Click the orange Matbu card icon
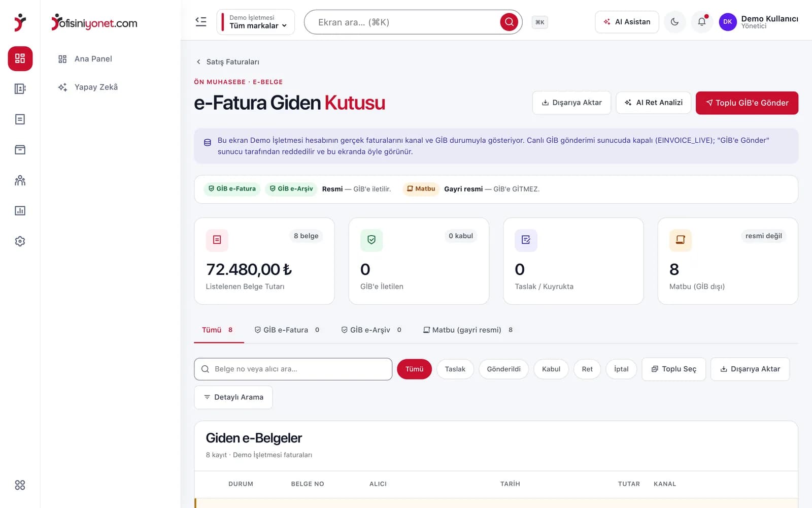This screenshot has height=508, width=812. 681,240
